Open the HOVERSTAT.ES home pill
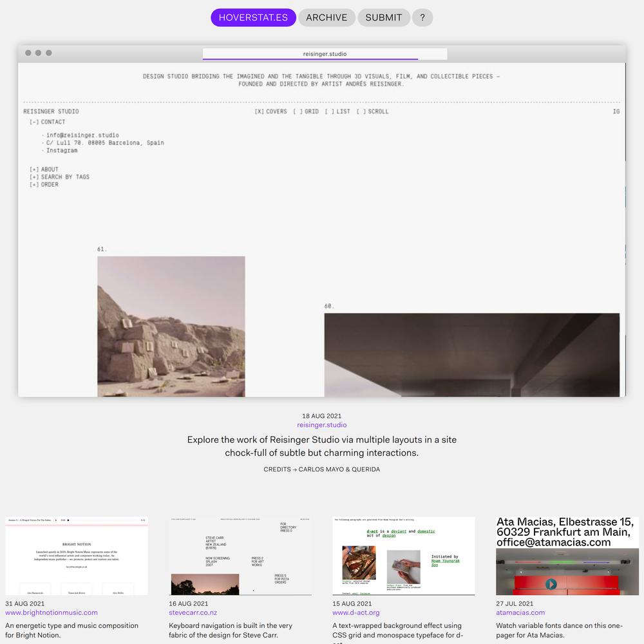 click(253, 17)
